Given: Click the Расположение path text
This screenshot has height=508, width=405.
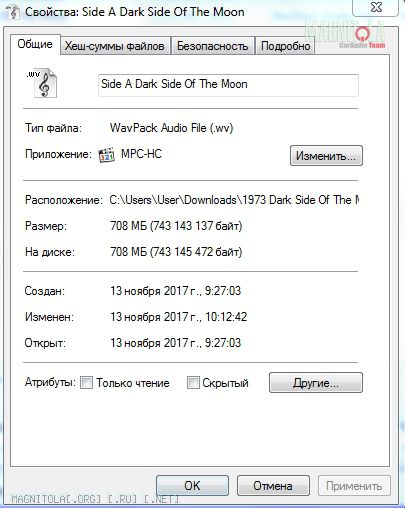Looking at the screenshot, I should pyautogui.click(x=234, y=200).
